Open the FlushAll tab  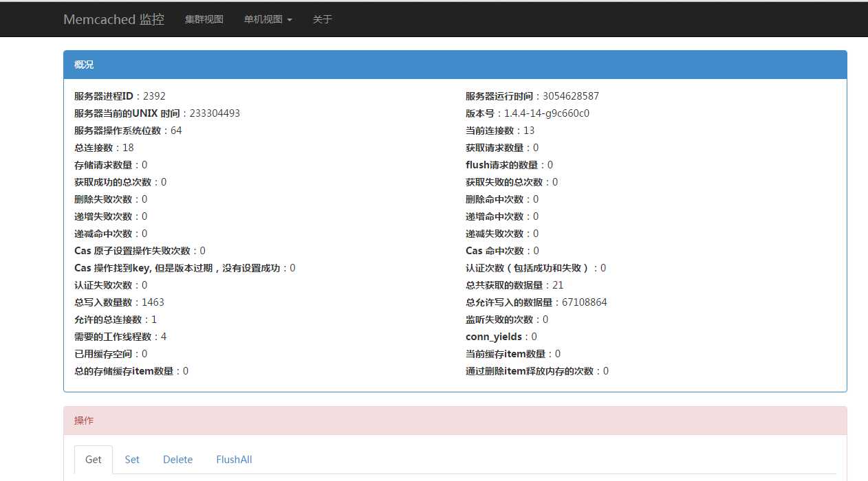tap(234, 460)
